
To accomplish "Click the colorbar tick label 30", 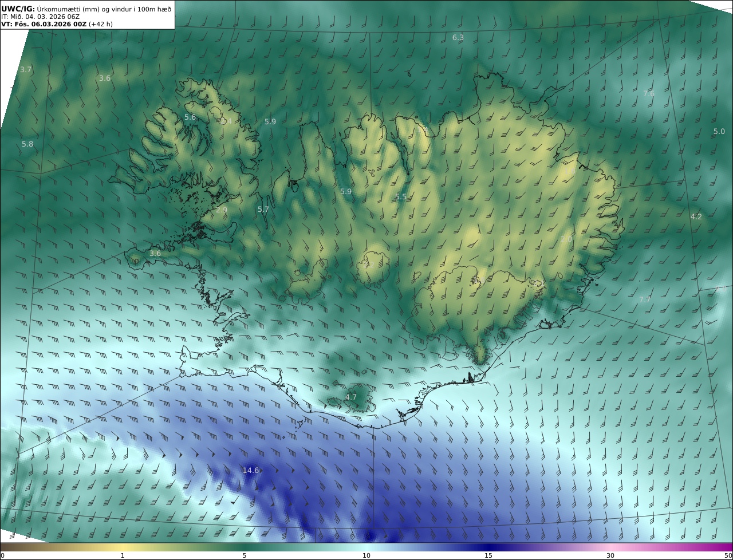I will click(610, 555).
